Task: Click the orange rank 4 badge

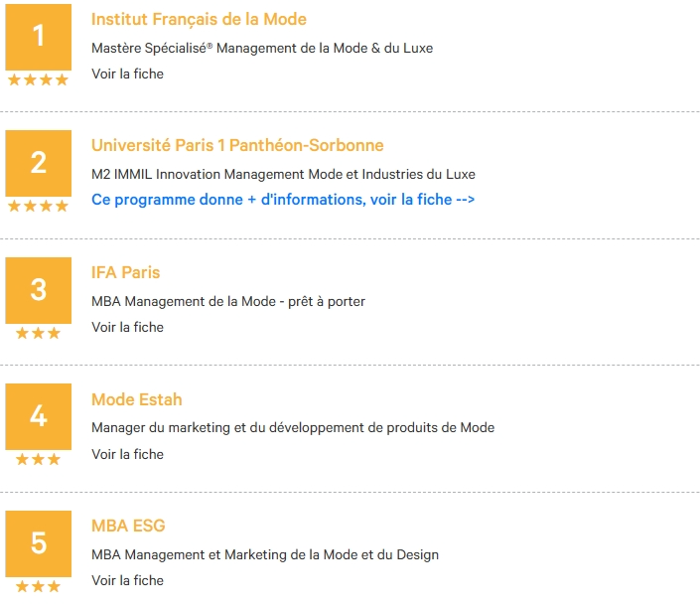Action: pos(39,416)
